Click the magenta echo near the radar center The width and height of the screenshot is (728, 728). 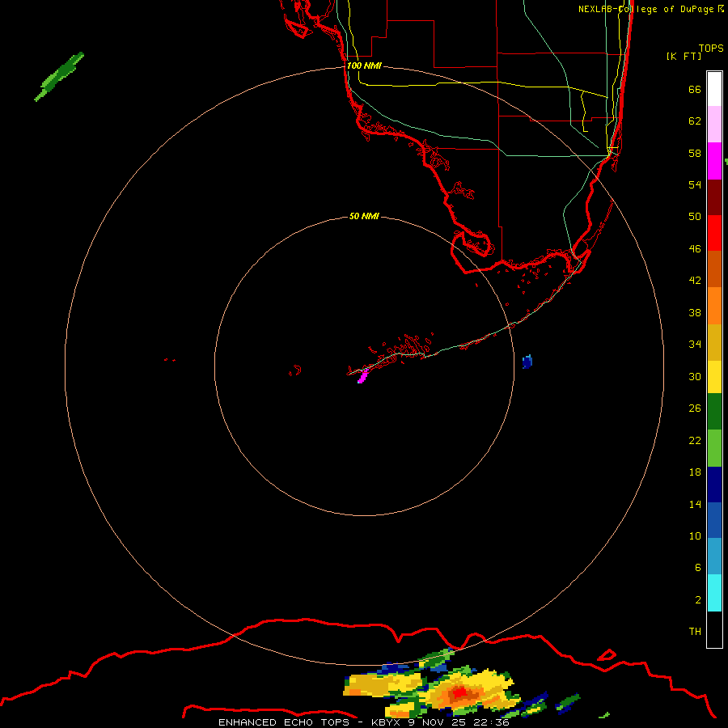click(x=362, y=375)
